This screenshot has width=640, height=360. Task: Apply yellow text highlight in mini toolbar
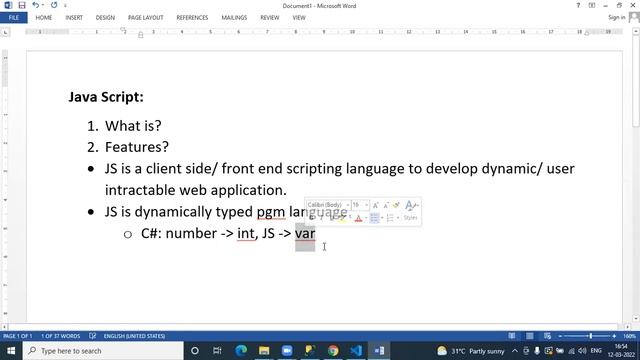coord(342,218)
